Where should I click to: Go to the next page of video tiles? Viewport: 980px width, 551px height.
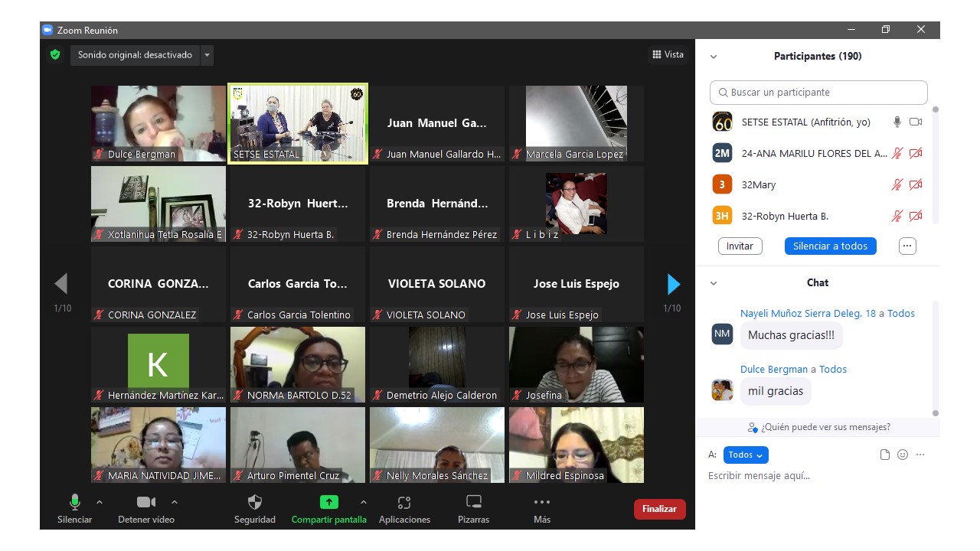pos(674,284)
